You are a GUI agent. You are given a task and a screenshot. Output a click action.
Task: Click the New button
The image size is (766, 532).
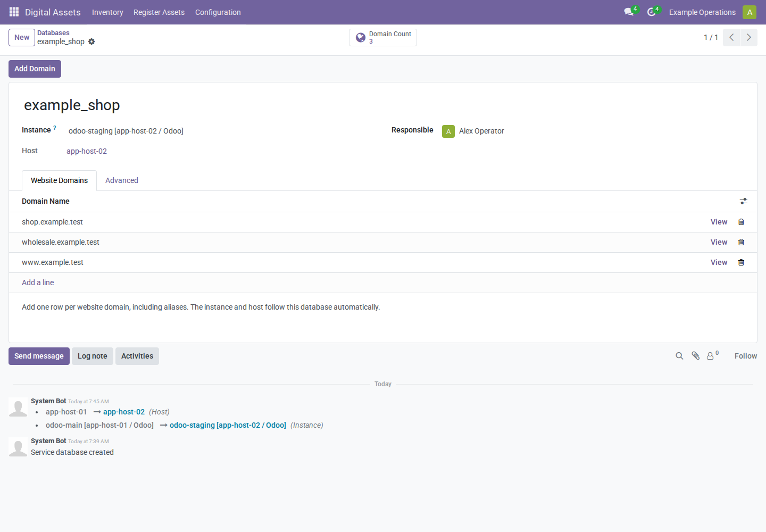point(22,37)
